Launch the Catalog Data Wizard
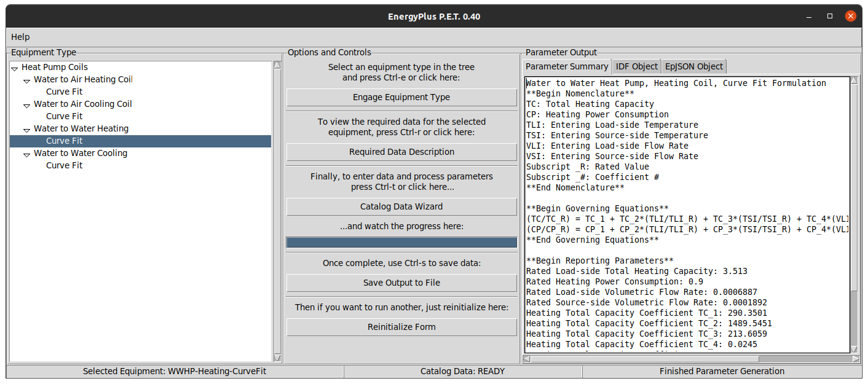 click(x=401, y=206)
